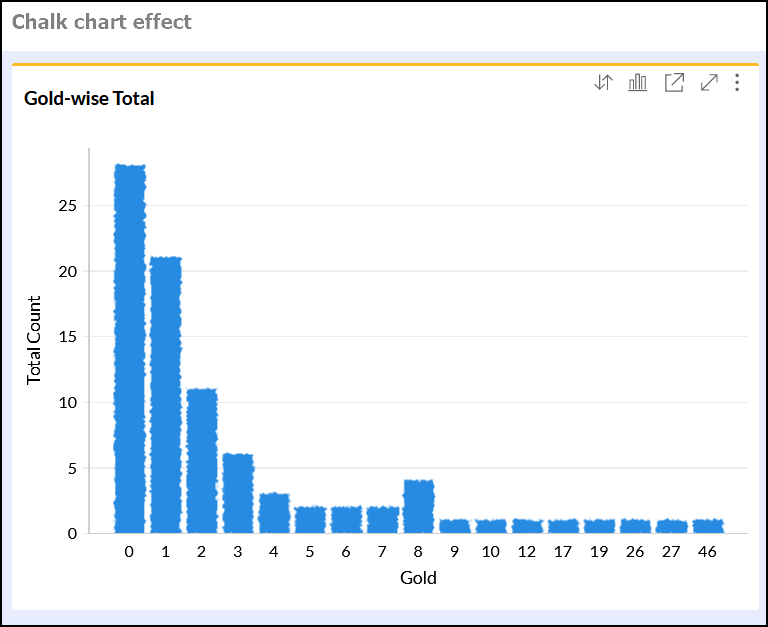Open the chart type bar icon

[638, 83]
